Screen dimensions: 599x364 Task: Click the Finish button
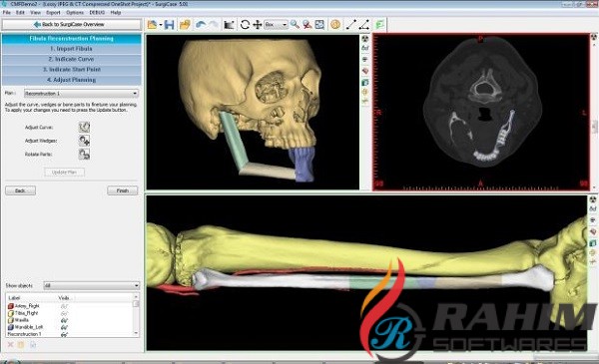pyautogui.click(x=122, y=190)
